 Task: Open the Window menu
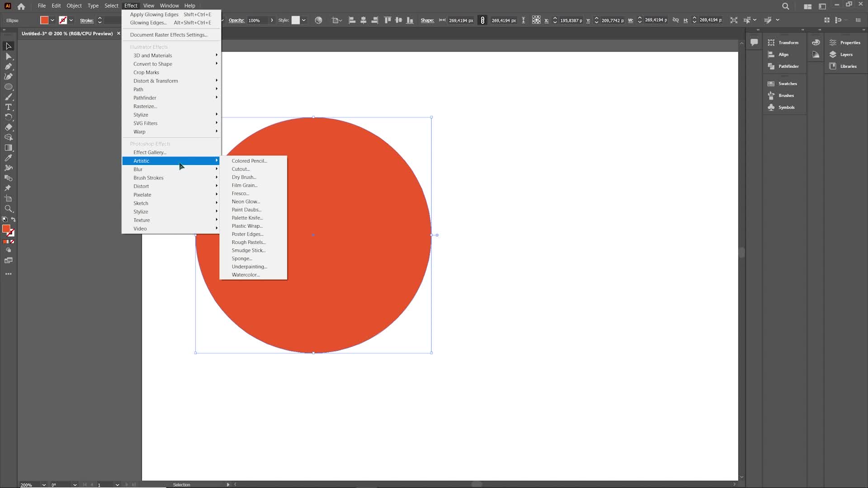point(169,6)
